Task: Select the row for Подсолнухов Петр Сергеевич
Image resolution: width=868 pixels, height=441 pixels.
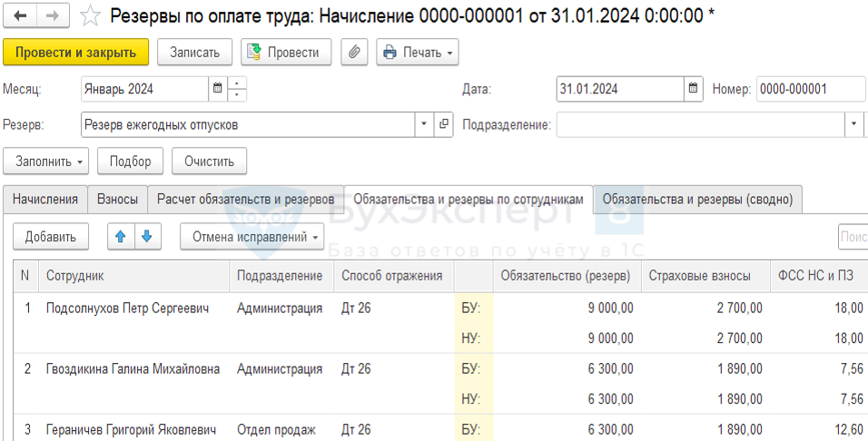Action: click(x=127, y=309)
